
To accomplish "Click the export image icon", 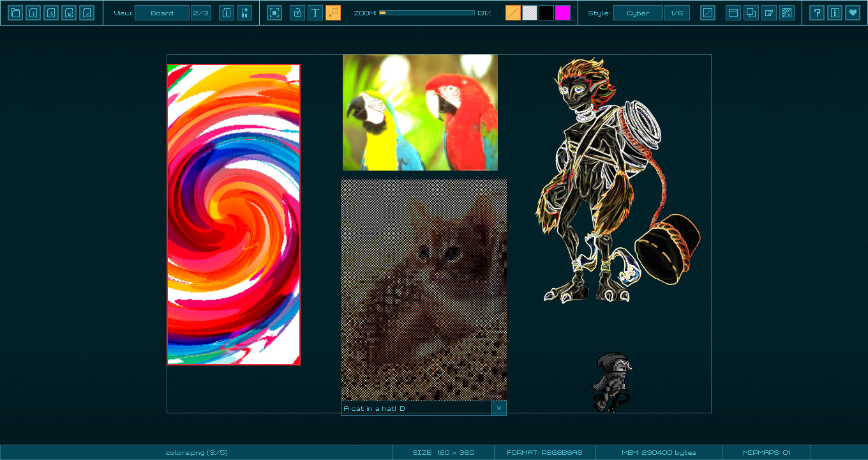I will [69, 13].
